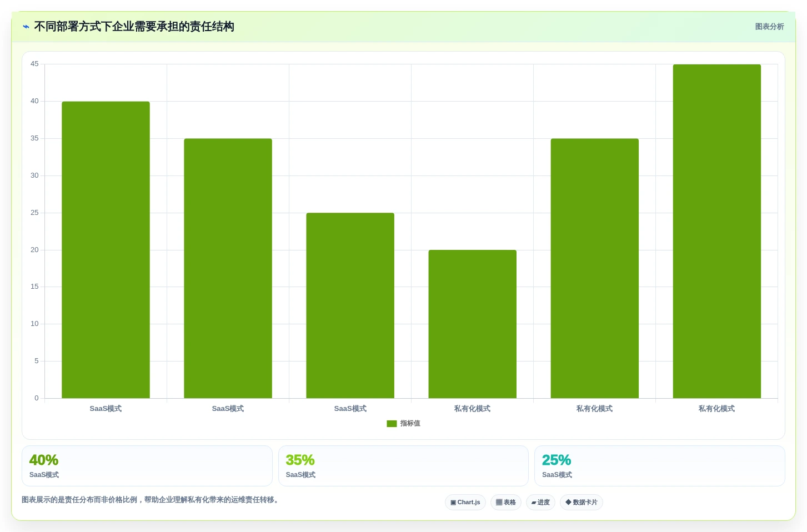Viewport: 807px width, 532px height.
Task: Click the 25% SaaS模式 data card
Action: (660, 466)
